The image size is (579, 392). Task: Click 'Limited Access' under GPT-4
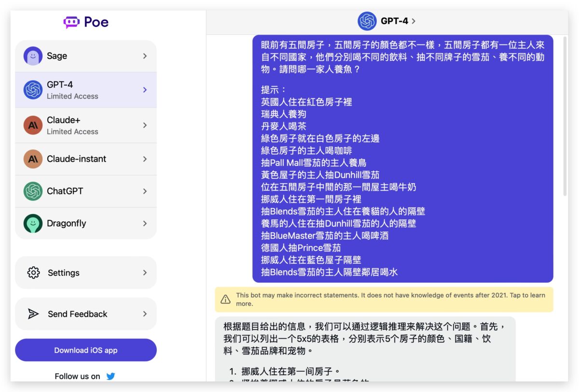click(x=72, y=96)
